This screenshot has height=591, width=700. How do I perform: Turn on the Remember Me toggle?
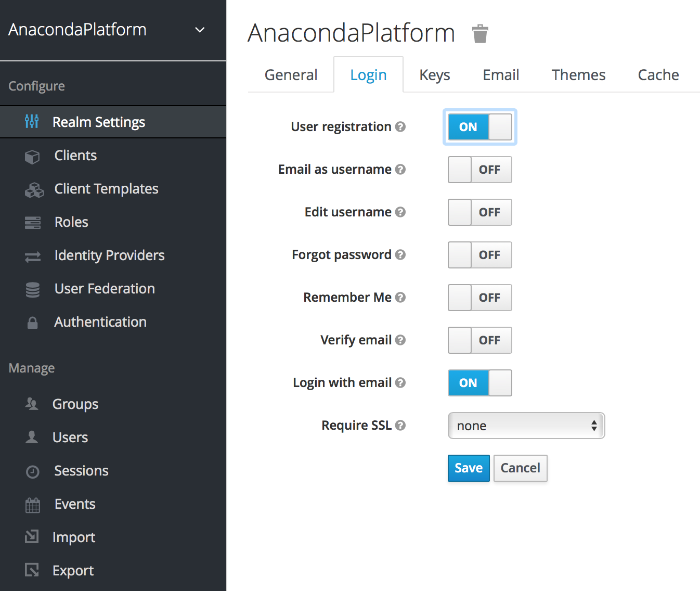pyautogui.click(x=480, y=298)
